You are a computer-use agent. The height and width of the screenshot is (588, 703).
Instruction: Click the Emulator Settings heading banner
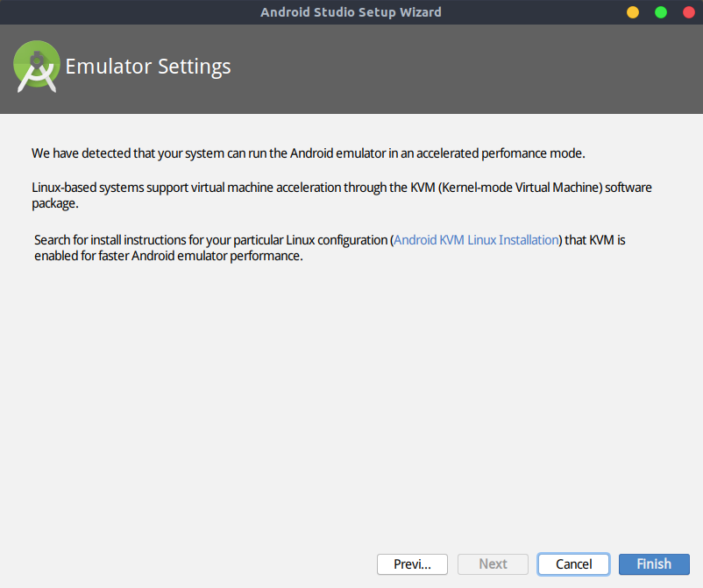point(149,66)
